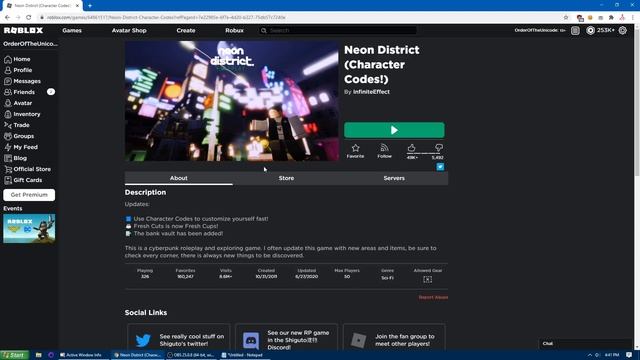Screen dimensions: 640x360
Task: Open the Shiguto's twitter link text
Action: 192,340
